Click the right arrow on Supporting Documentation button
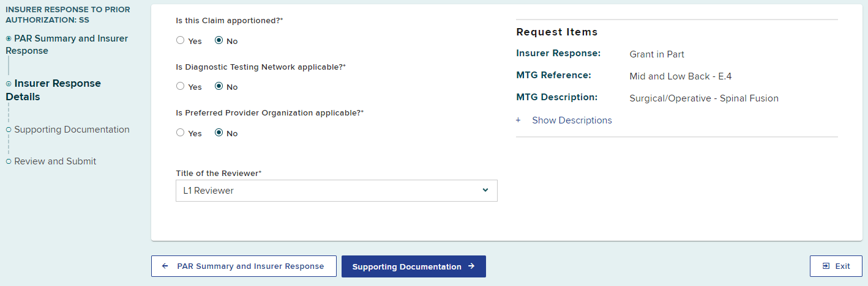The height and width of the screenshot is (286, 868). tap(471, 266)
